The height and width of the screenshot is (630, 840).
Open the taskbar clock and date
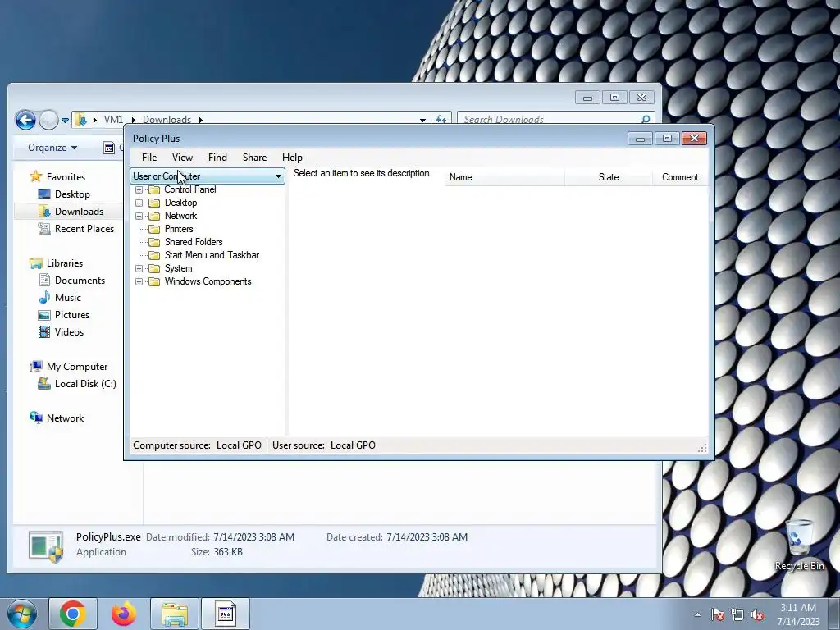(798, 614)
